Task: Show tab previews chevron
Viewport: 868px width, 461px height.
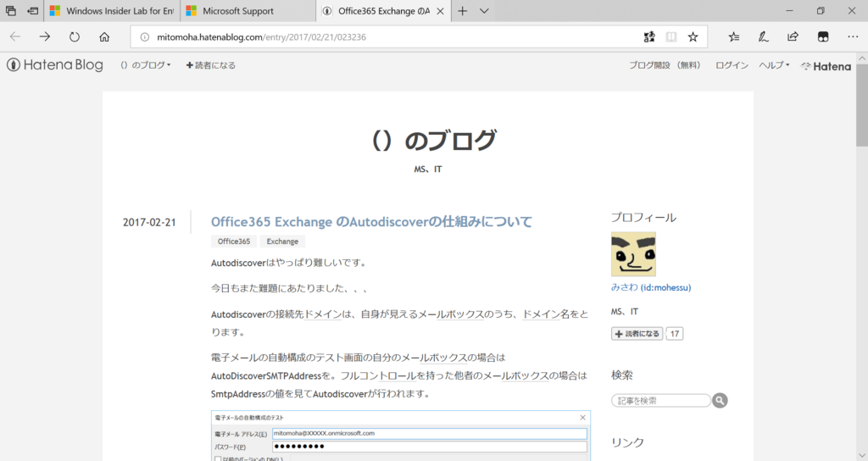Action: (x=484, y=10)
